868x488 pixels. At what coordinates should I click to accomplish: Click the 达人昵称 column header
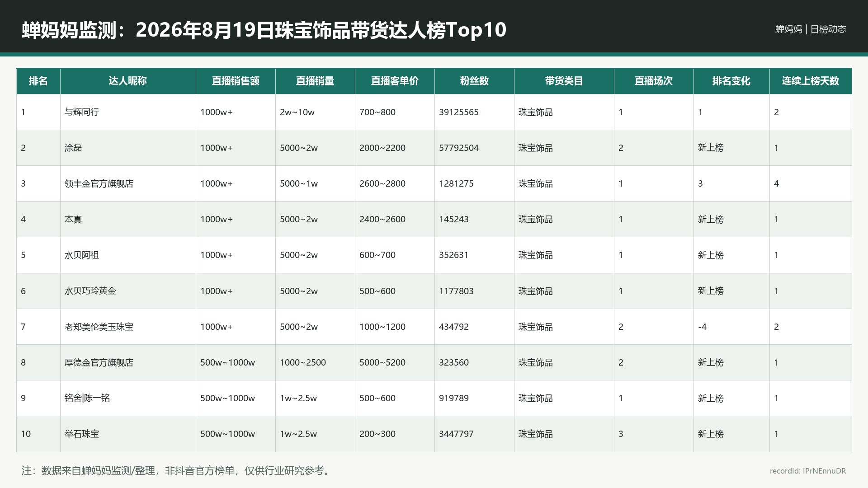128,81
